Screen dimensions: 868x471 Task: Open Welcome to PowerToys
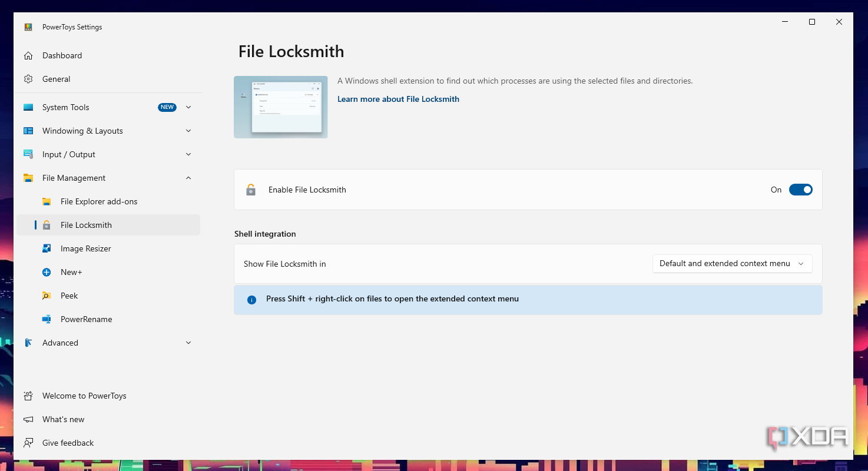point(108,396)
